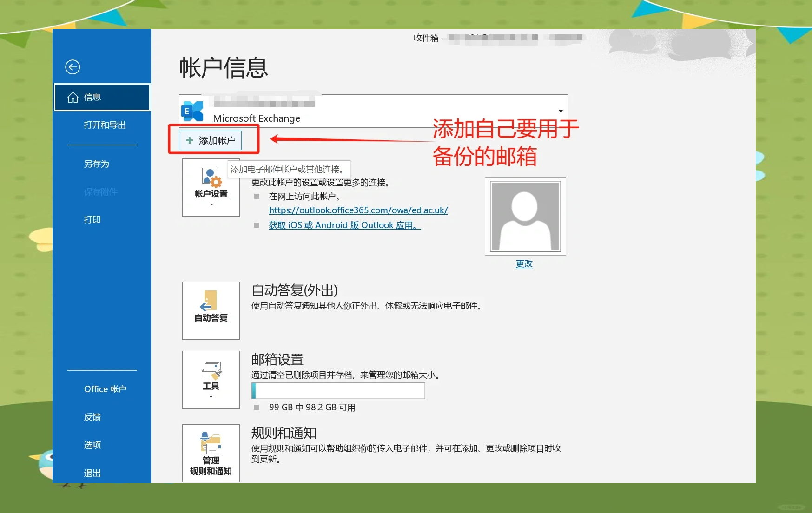Viewport: 812px width, 513px height.
Task: Choose 打印 from the left menu
Action: [x=92, y=220]
